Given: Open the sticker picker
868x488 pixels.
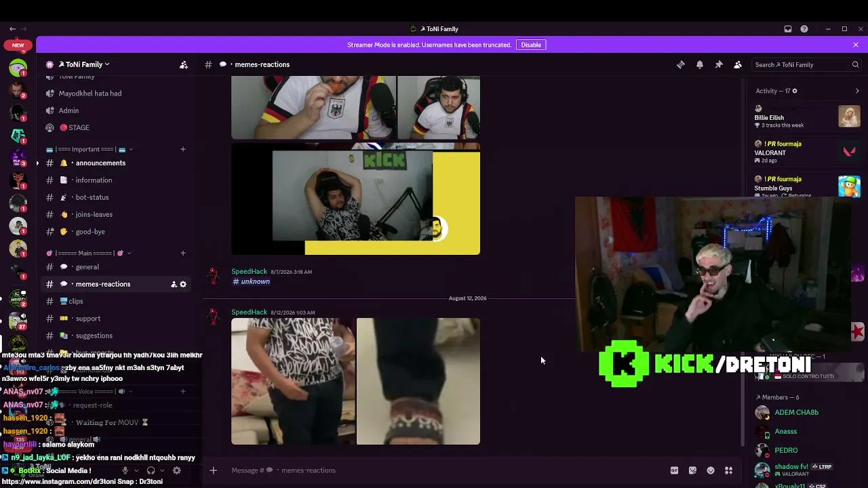Looking at the screenshot, I should 692,470.
